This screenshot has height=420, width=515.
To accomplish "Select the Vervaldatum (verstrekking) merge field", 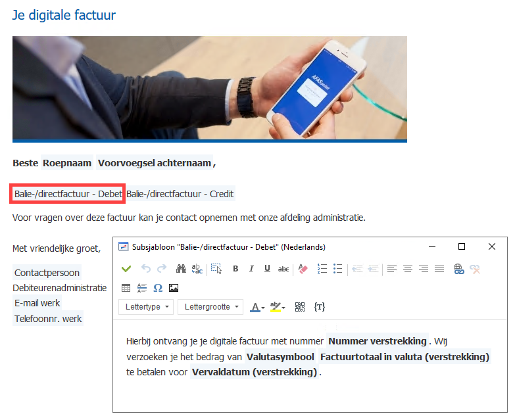I will [x=255, y=372].
